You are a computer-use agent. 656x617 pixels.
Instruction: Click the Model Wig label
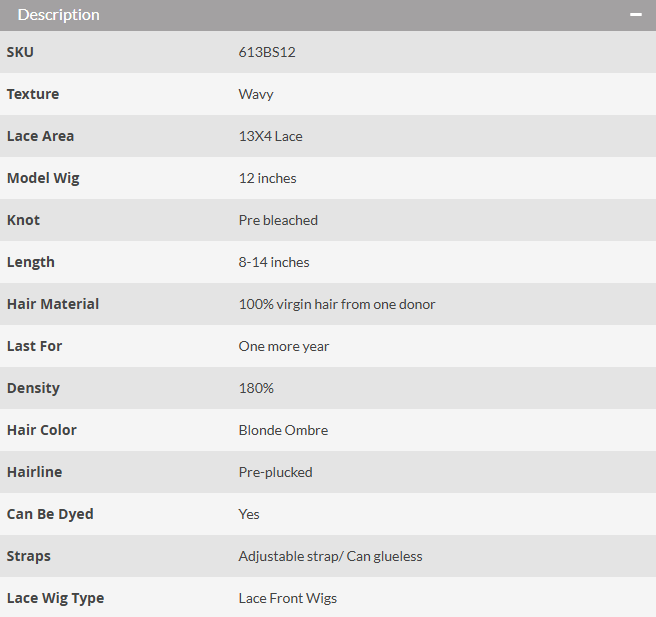click(43, 178)
